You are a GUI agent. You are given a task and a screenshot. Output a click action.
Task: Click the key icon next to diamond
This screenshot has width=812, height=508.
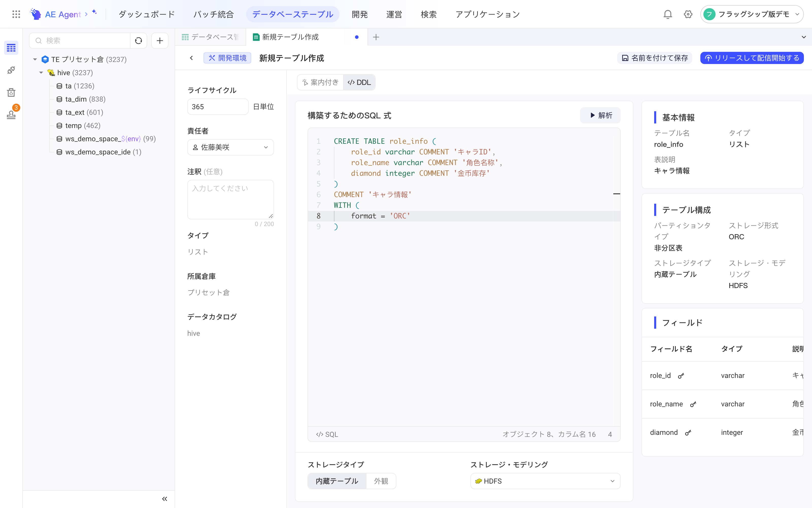click(x=688, y=433)
